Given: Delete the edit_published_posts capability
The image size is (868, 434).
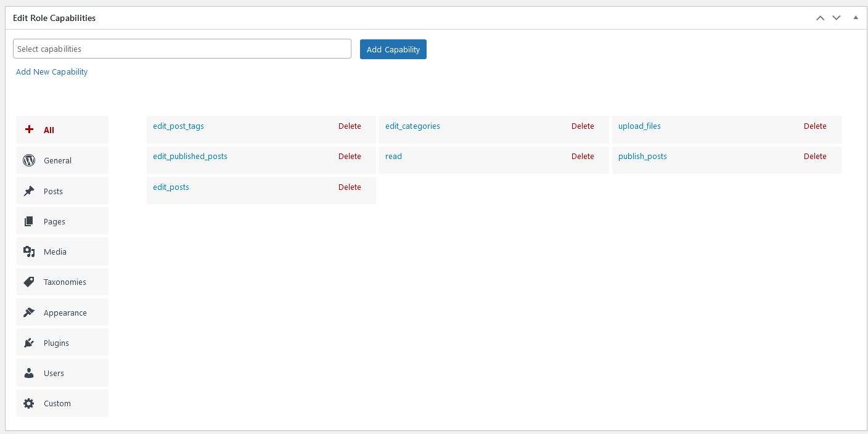Looking at the screenshot, I should (x=350, y=156).
